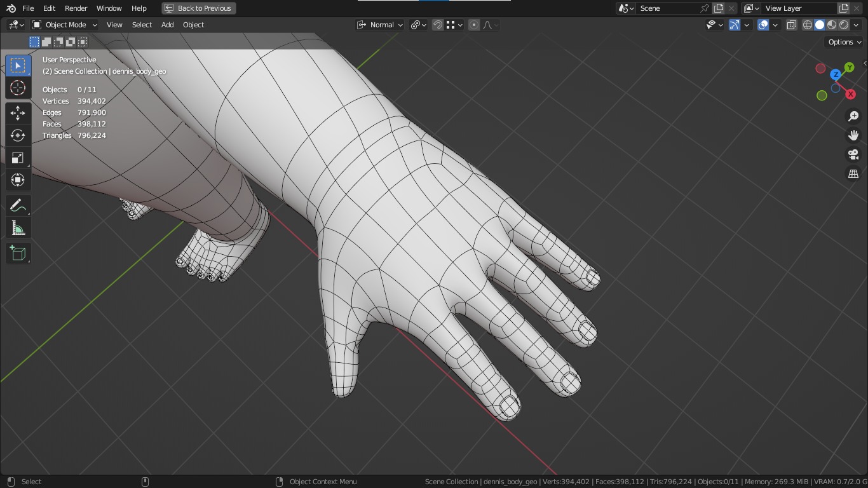
Task: Click the View Layer name field
Action: 799,8
